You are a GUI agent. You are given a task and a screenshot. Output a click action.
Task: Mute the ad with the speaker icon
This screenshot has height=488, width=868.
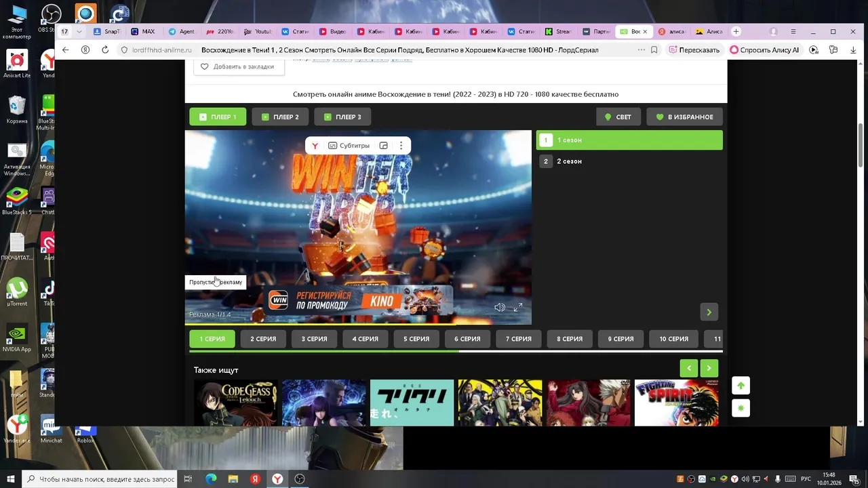tap(500, 307)
